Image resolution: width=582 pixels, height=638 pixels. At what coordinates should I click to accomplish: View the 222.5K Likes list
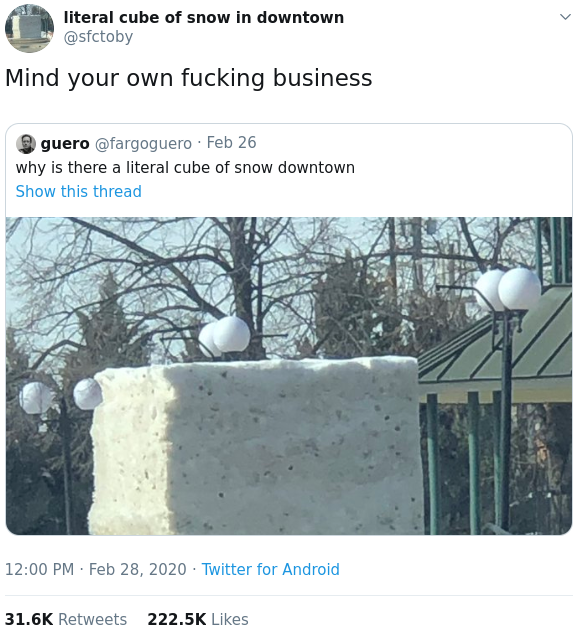[198, 619]
